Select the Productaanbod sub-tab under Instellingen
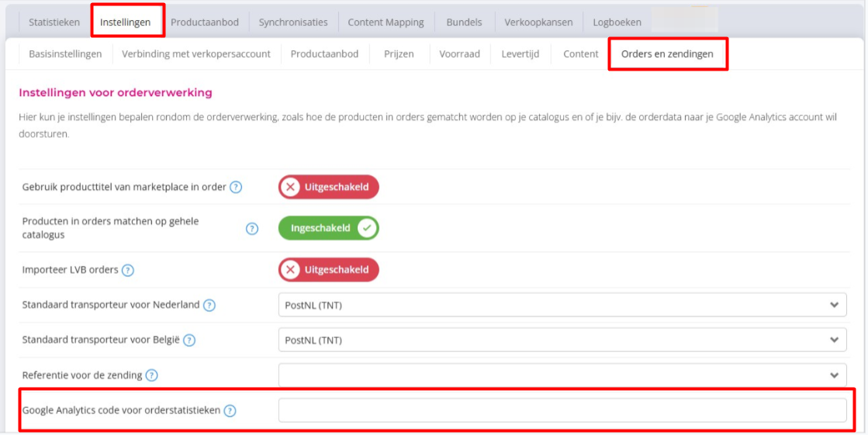Image resolution: width=868 pixels, height=435 pixels. tap(324, 54)
